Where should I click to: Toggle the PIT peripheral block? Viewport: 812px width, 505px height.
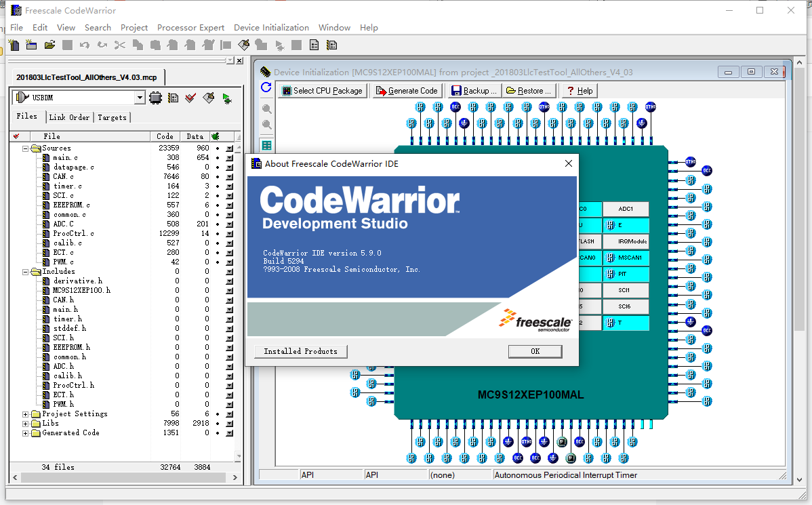pyautogui.click(x=625, y=274)
